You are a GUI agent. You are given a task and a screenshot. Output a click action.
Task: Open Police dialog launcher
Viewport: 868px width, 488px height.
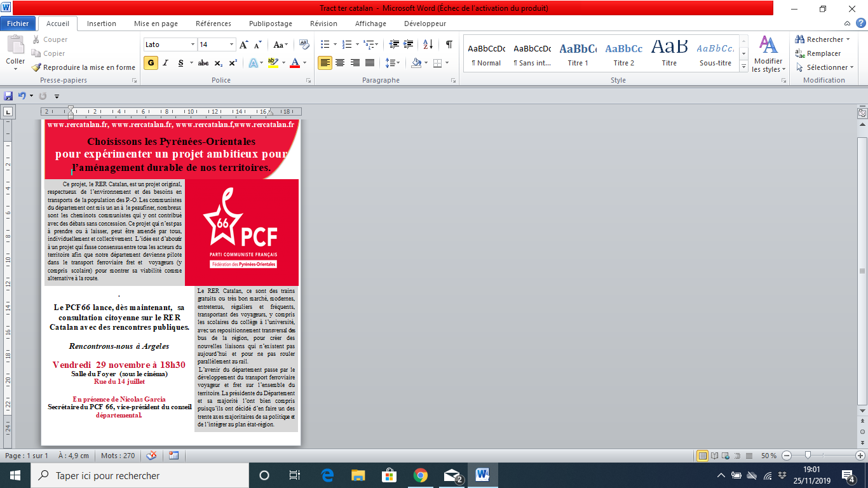(x=308, y=81)
